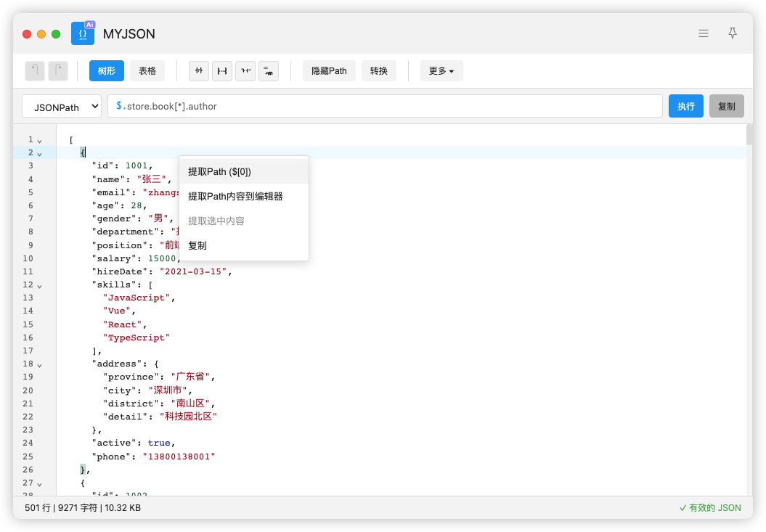
Task: Click the JSONPath expression input field
Action: tap(385, 106)
